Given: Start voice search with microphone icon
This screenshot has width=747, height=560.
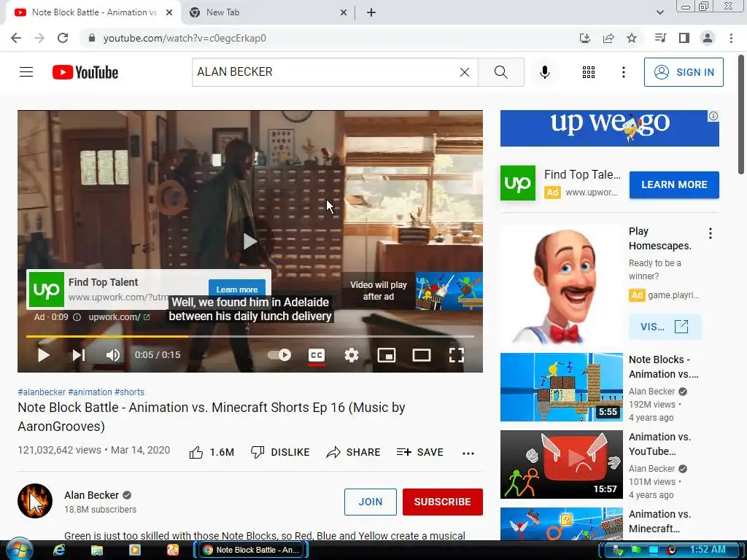Looking at the screenshot, I should (x=544, y=72).
